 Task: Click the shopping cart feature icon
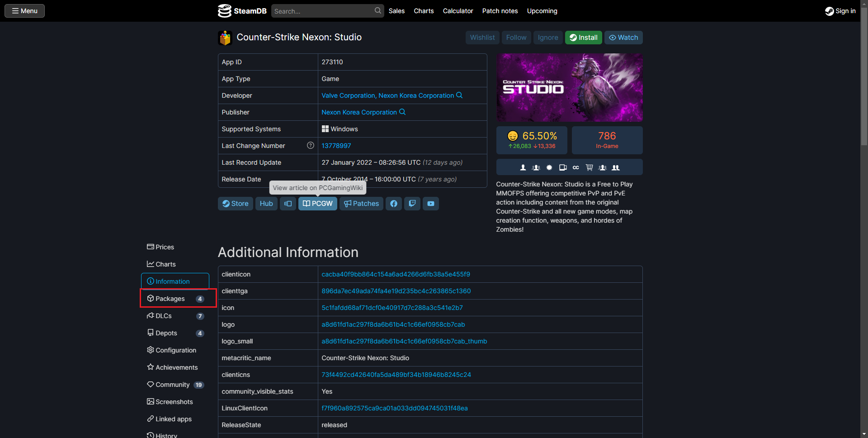point(589,167)
